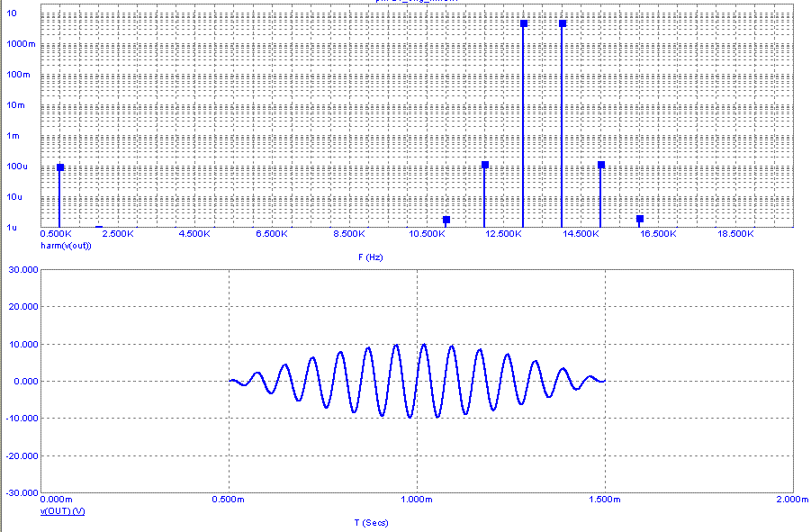
Task: Click the 8.500K frequency tick label
Action: click(x=349, y=234)
